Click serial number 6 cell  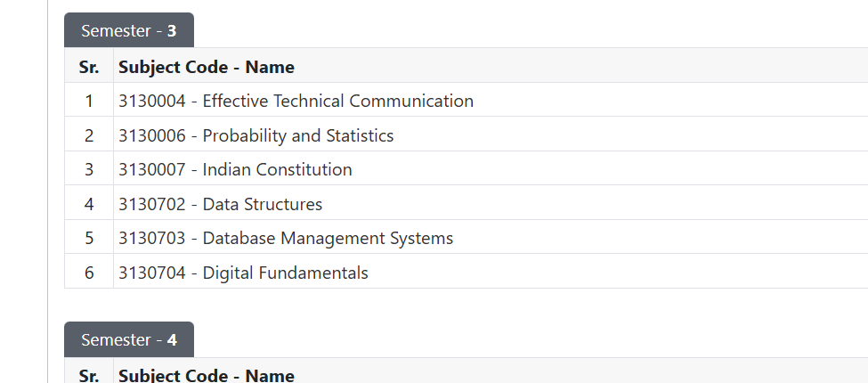tap(89, 272)
